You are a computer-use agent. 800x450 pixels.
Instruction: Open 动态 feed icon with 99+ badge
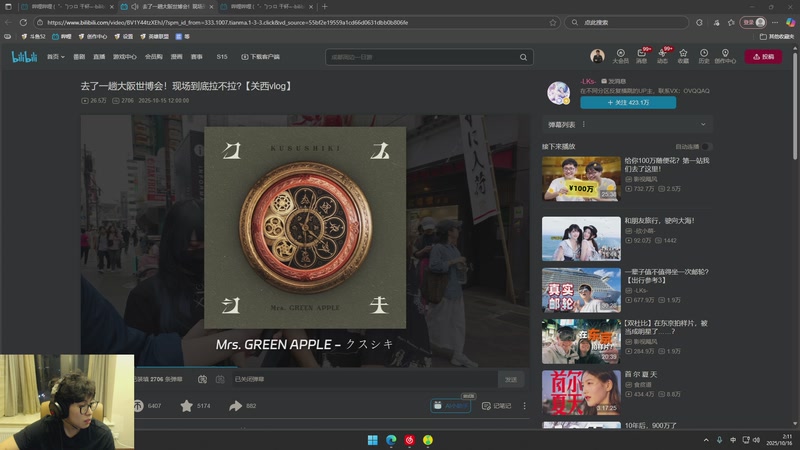point(662,56)
